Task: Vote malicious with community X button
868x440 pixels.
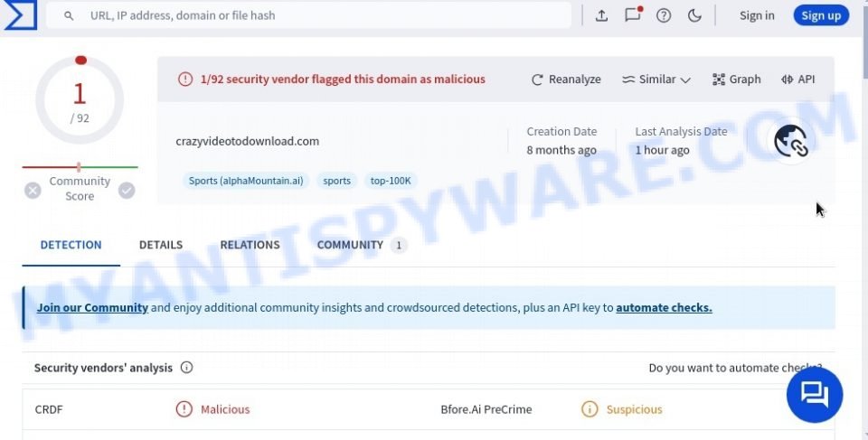Action: pos(33,191)
